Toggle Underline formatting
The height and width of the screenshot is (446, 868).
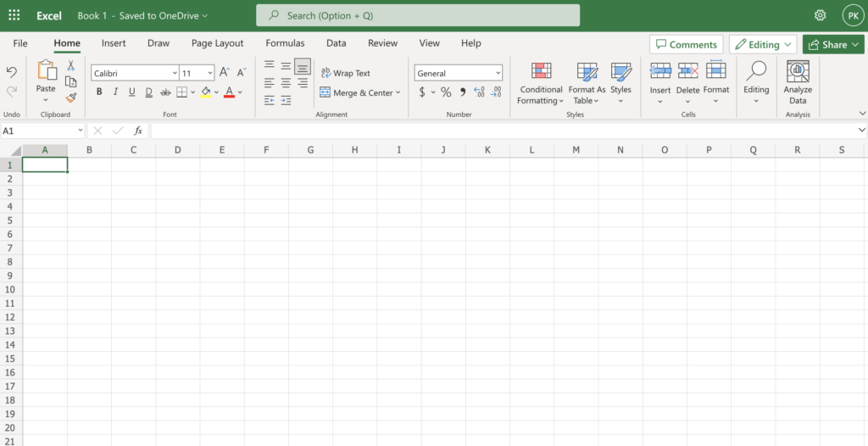pos(131,92)
